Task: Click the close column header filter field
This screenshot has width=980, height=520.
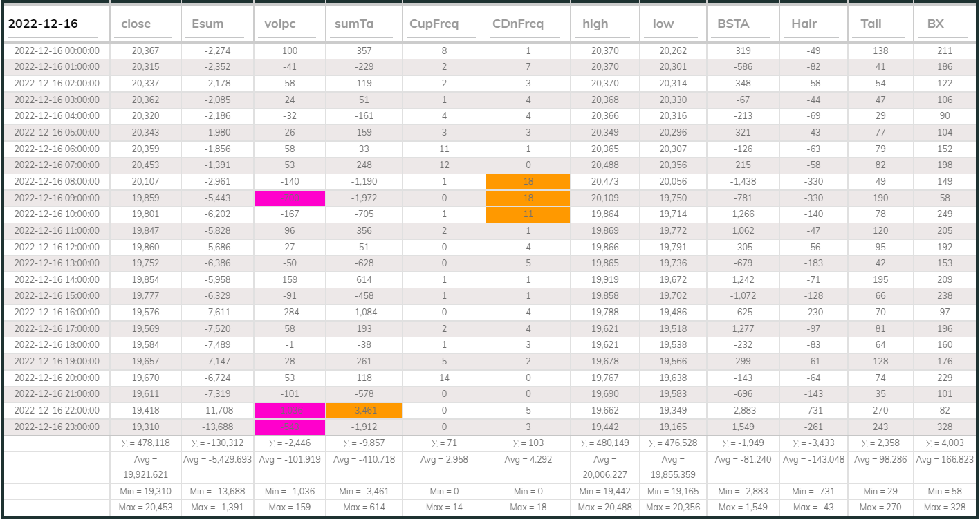Action: (x=145, y=24)
